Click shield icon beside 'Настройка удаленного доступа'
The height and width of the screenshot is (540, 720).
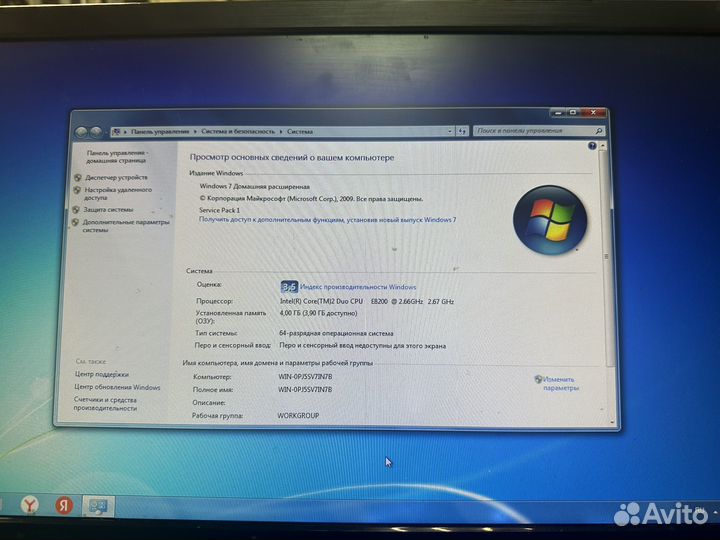(77, 190)
